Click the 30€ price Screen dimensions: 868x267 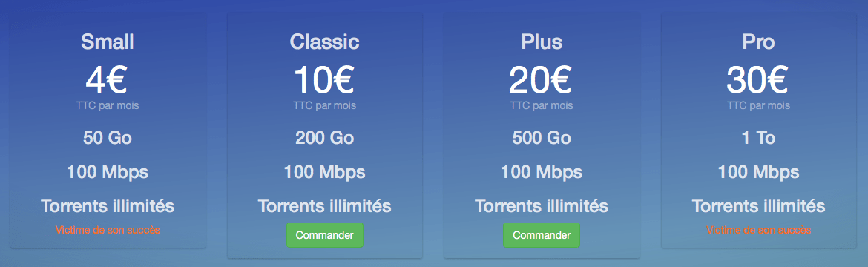point(758,80)
